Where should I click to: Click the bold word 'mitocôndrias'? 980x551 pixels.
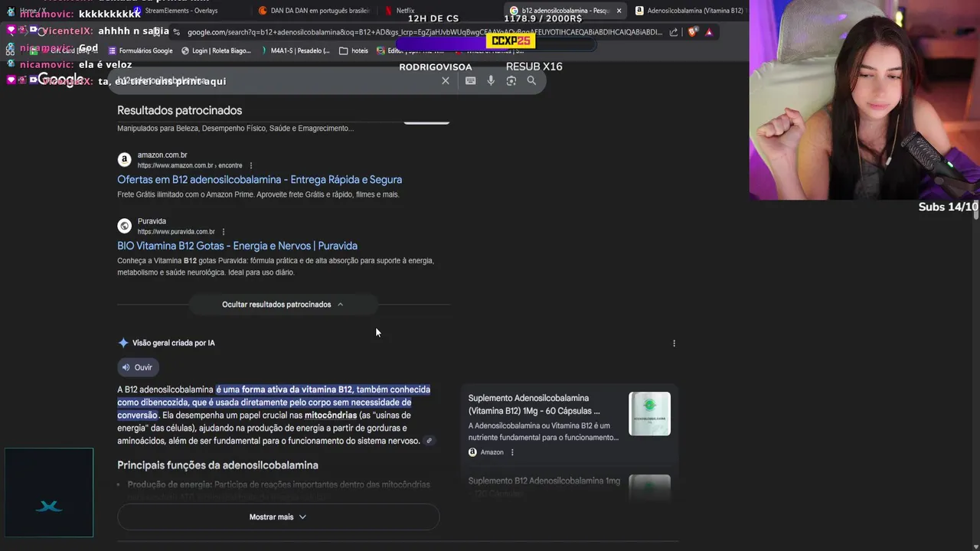pos(331,416)
